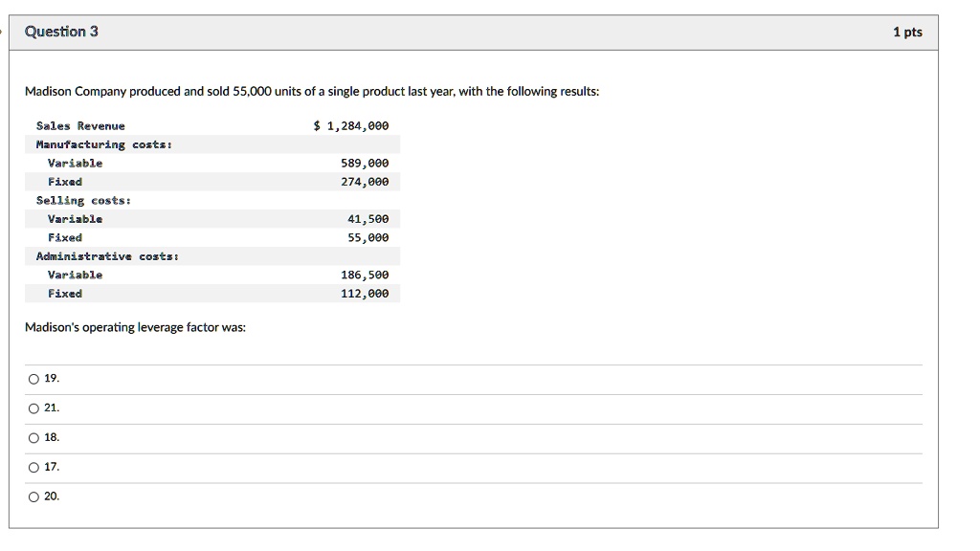Click the Question 3 heading
The width and height of the screenshot is (980, 551).
[x=61, y=32]
